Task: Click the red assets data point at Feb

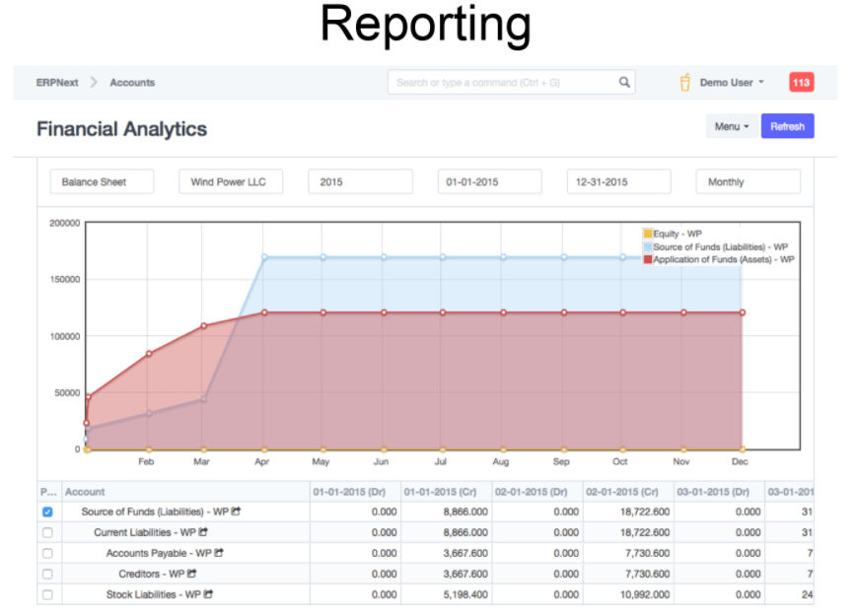Action: (x=149, y=354)
